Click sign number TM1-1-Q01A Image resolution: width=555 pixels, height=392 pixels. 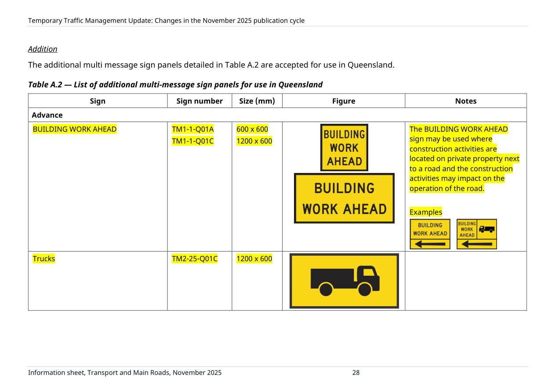pos(192,129)
